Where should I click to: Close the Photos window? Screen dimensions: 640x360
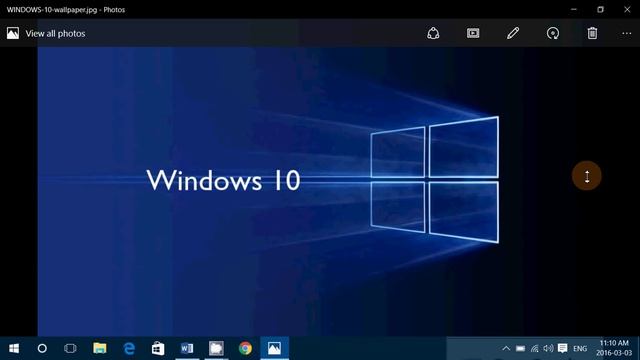click(x=627, y=9)
